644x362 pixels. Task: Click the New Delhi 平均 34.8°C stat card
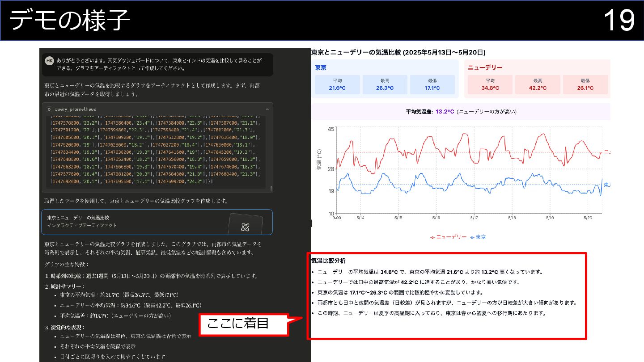pos(490,84)
